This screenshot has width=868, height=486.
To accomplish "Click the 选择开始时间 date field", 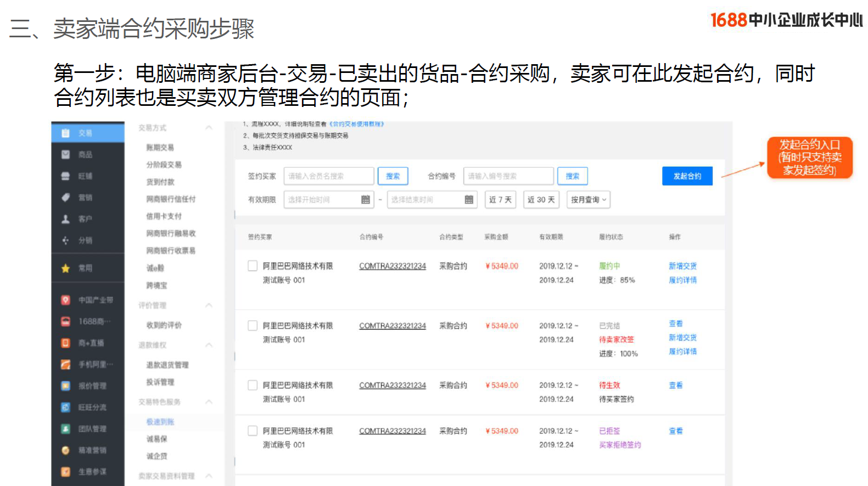I will point(329,200).
